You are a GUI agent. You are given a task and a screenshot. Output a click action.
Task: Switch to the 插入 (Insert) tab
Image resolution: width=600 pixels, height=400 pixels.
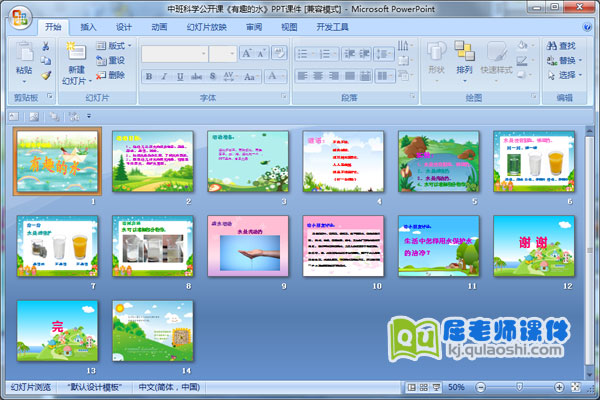[88, 27]
